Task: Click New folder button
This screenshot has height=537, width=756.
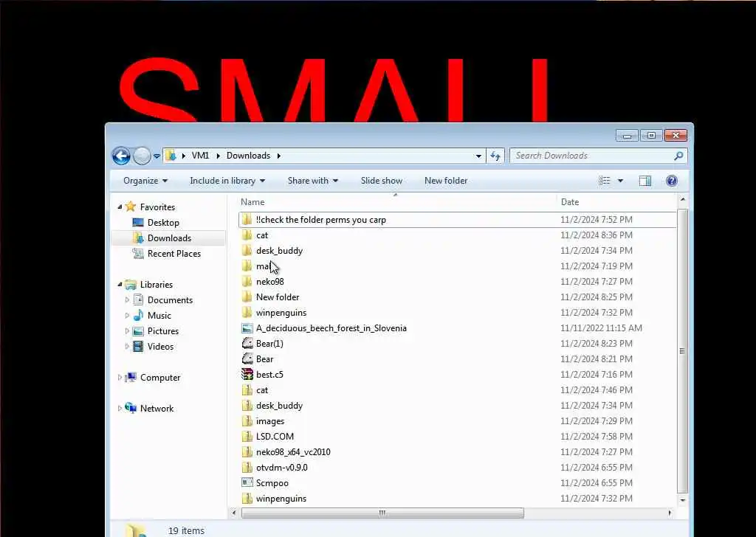Action: [446, 181]
